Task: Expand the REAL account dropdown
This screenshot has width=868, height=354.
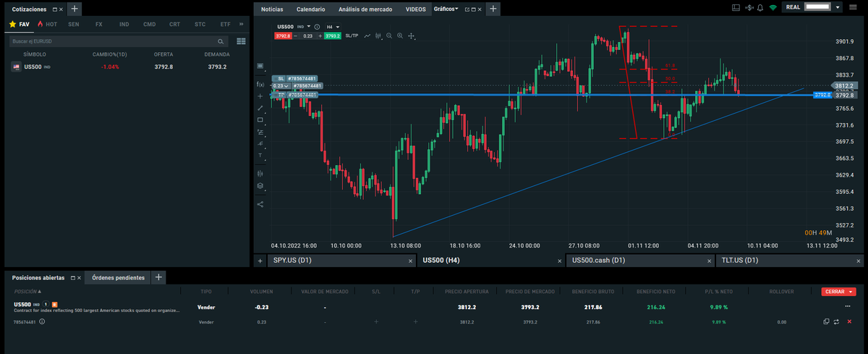Action: tap(838, 7)
